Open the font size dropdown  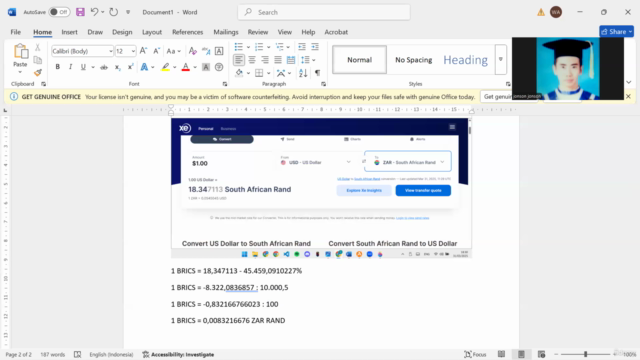pyautogui.click(x=133, y=51)
